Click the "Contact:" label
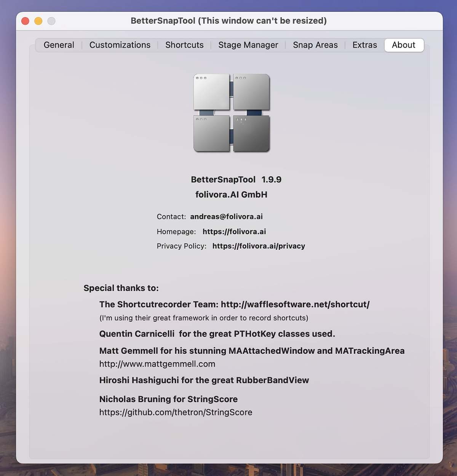 click(x=171, y=217)
